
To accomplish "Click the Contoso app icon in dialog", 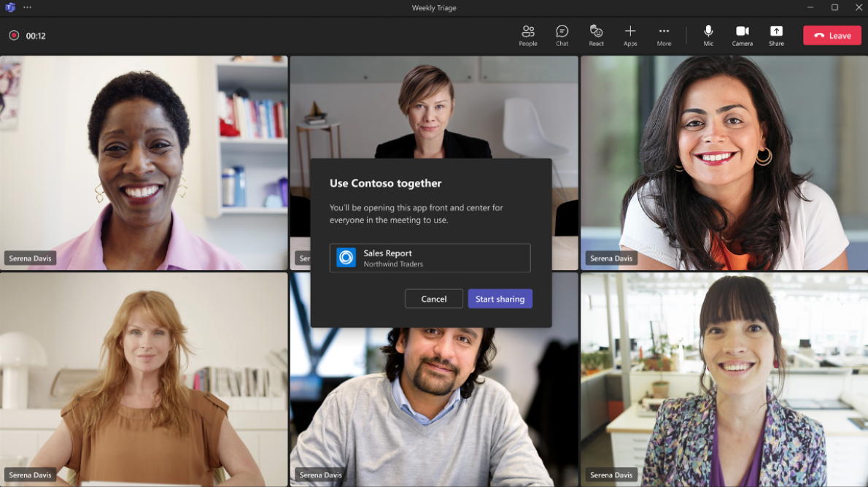I will pos(346,258).
